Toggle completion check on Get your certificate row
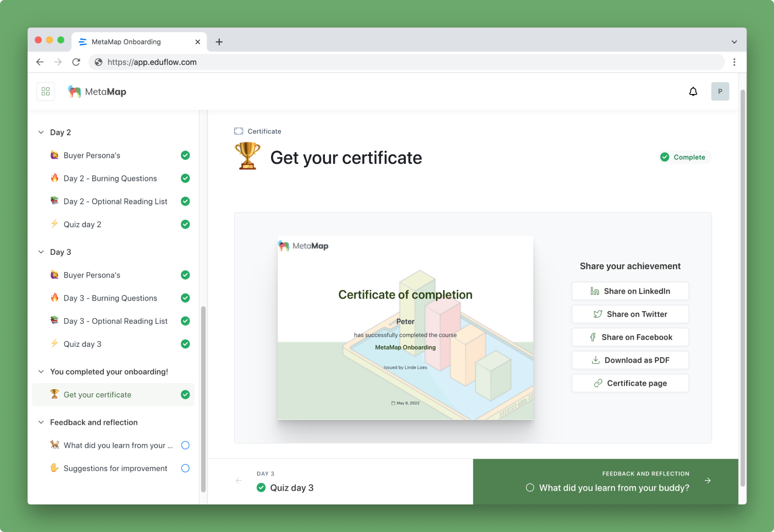This screenshot has width=774, height=532. point(185,395)
